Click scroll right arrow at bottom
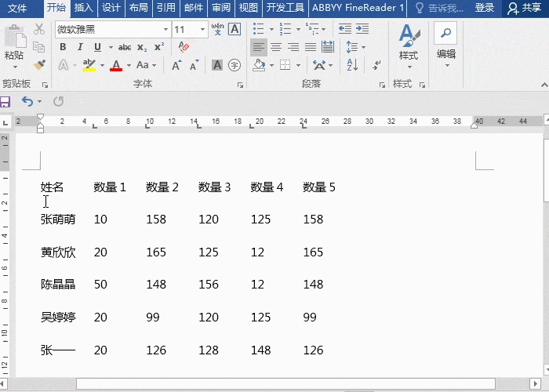 click(535, 383)
